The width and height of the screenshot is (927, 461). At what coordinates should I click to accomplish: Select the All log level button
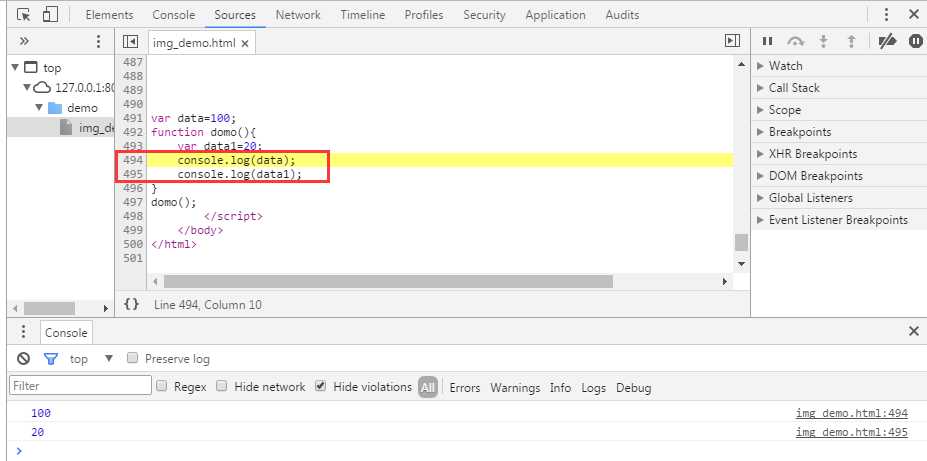coord(428,388)
